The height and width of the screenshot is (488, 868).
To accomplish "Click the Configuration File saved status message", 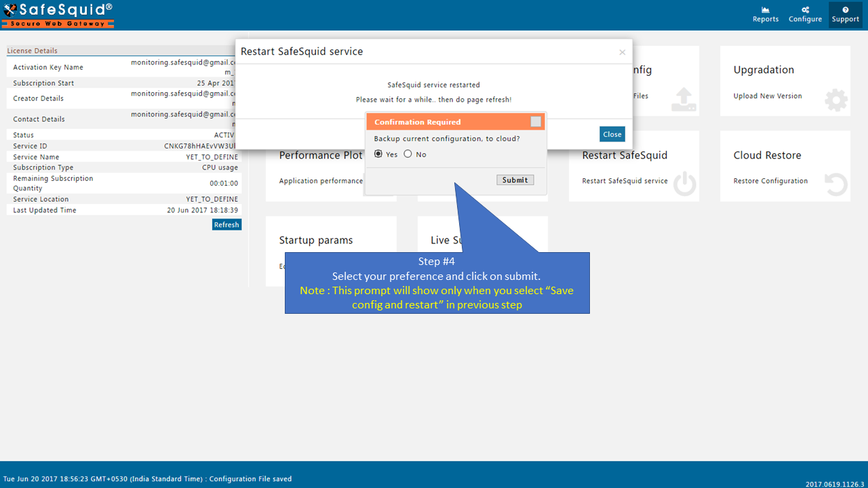I will (x=250, y=479).
